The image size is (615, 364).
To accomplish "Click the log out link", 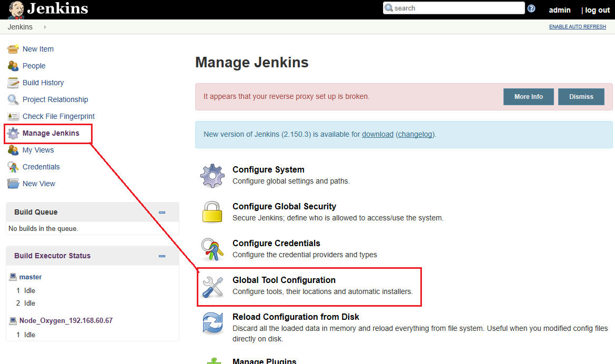I will tap(598, 10).
